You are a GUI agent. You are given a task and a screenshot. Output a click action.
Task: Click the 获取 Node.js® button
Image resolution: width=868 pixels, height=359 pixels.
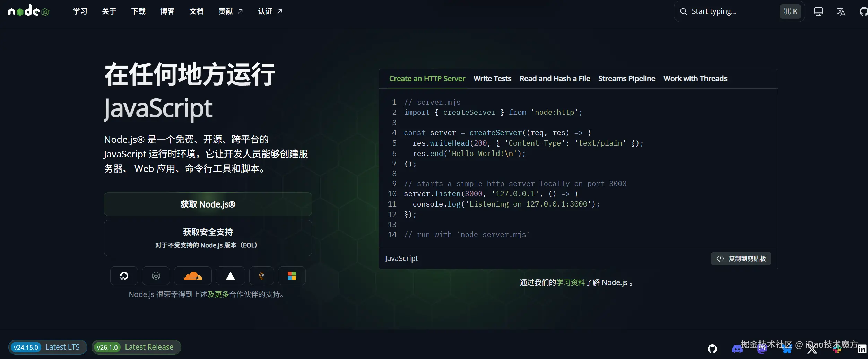click(208, 204)
